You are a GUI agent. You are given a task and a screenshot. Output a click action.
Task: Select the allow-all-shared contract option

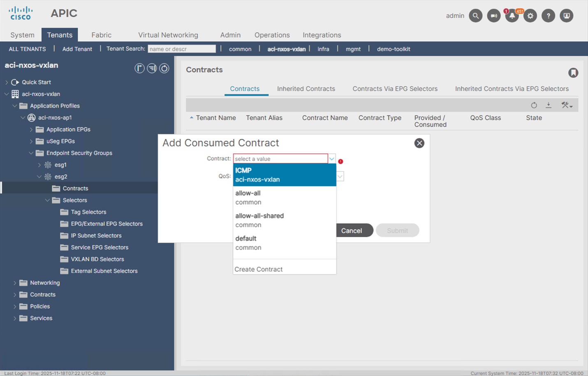tap(285, 220)
